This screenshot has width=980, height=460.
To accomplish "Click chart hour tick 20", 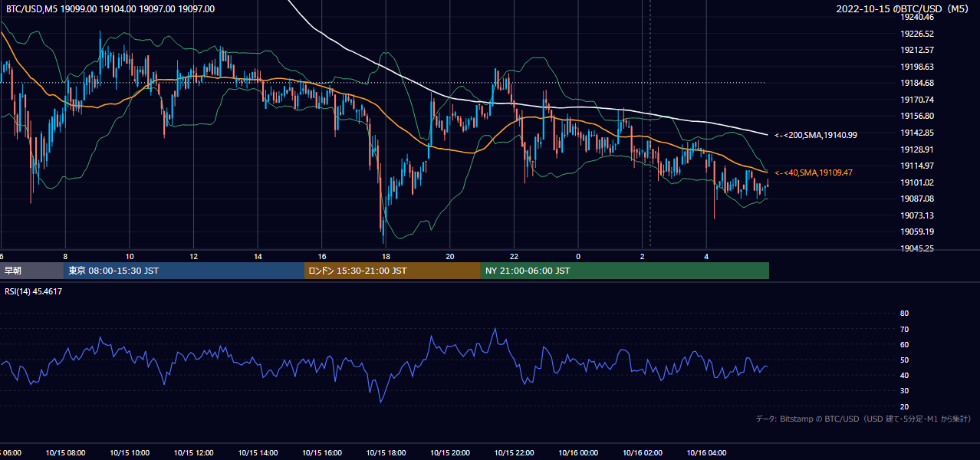I will click(x=450, y=257).
